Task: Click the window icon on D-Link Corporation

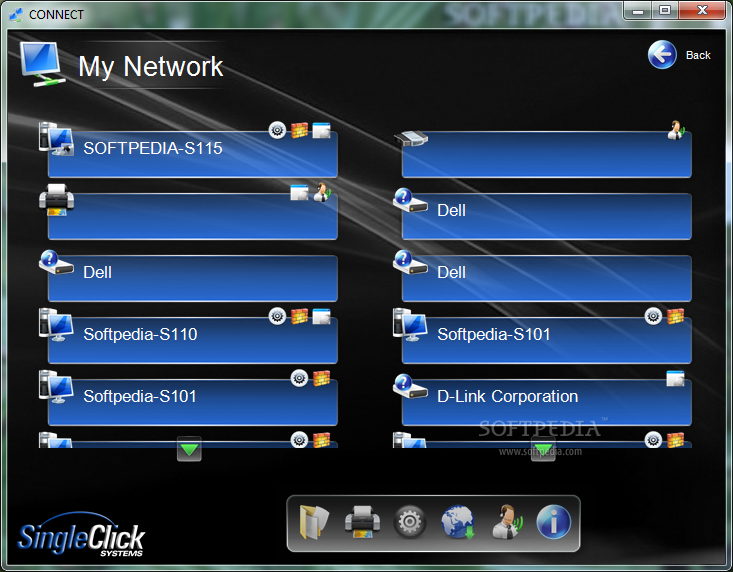Action: click(x=676, y=378)
